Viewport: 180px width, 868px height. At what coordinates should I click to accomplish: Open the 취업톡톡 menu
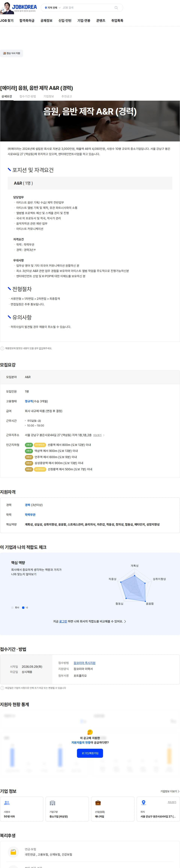117,20
